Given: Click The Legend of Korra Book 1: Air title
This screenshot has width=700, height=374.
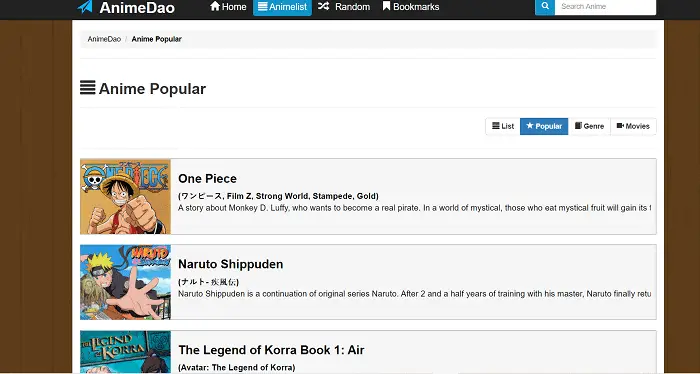Looking at the screenshot, I should point(271,350).
